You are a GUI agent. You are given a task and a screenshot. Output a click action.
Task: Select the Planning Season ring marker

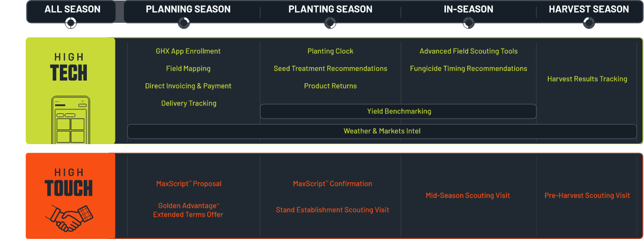(x=184, y=23)
